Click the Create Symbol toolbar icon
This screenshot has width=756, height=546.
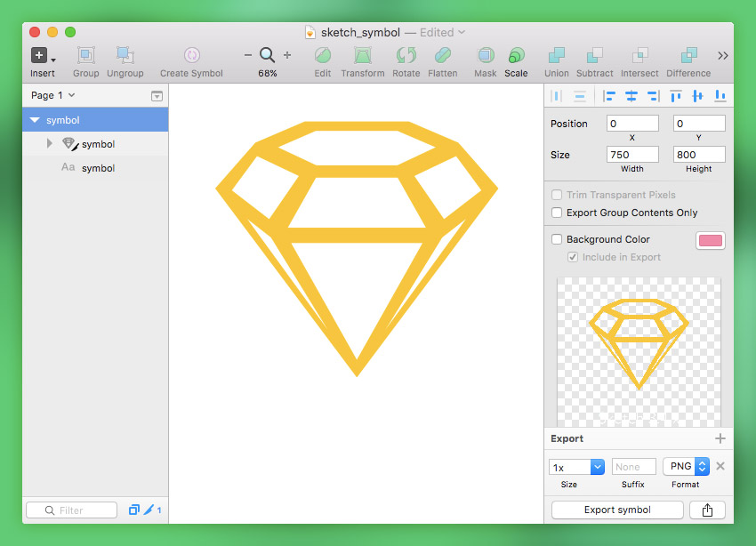coord(191,56)
